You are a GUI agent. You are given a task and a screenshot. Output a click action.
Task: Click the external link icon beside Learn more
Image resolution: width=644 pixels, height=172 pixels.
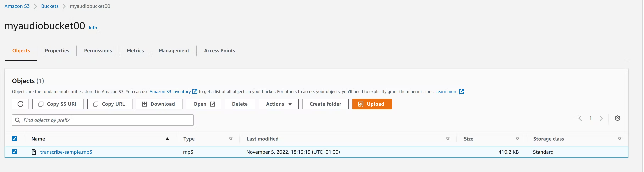tap(461, 92)
